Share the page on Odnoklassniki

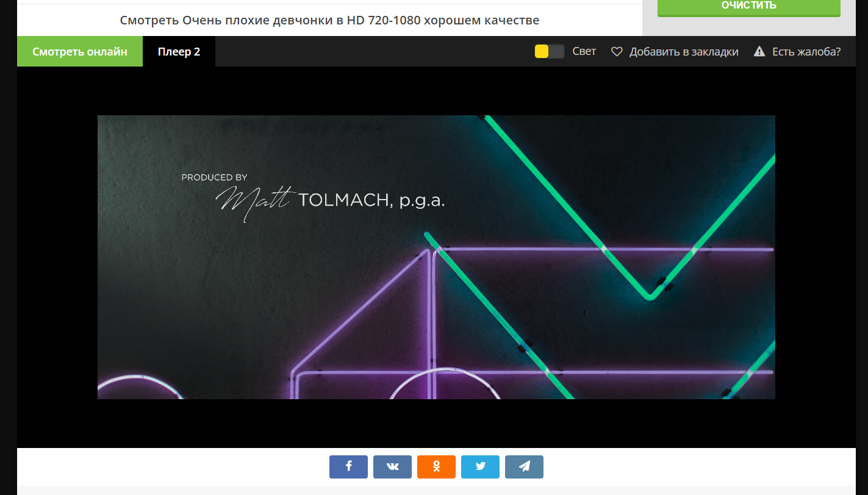coord(436,467)
